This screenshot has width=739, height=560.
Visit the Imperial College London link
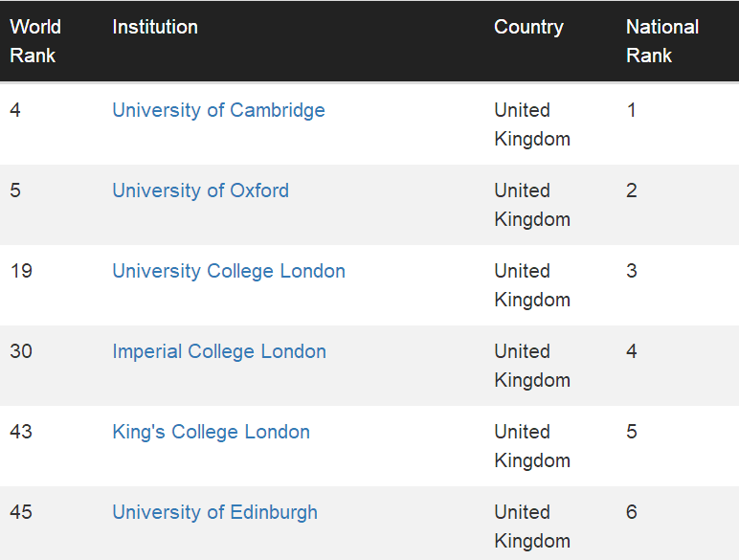[219, 351]
